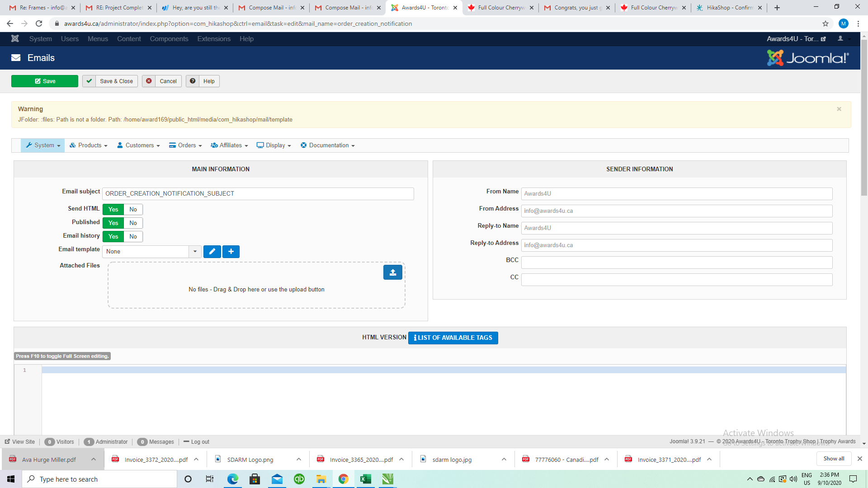Viewport: 868px width, 488px height.
Task: Click the Save & Close checkmark icon
Action: (90, 81)
